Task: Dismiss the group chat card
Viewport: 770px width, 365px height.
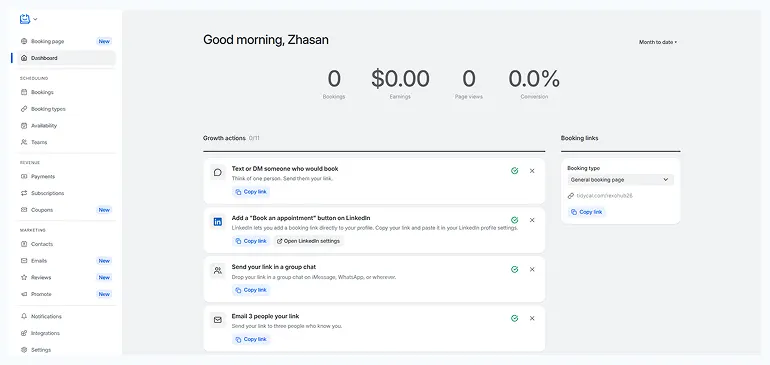Action: (x=532, y=269)
